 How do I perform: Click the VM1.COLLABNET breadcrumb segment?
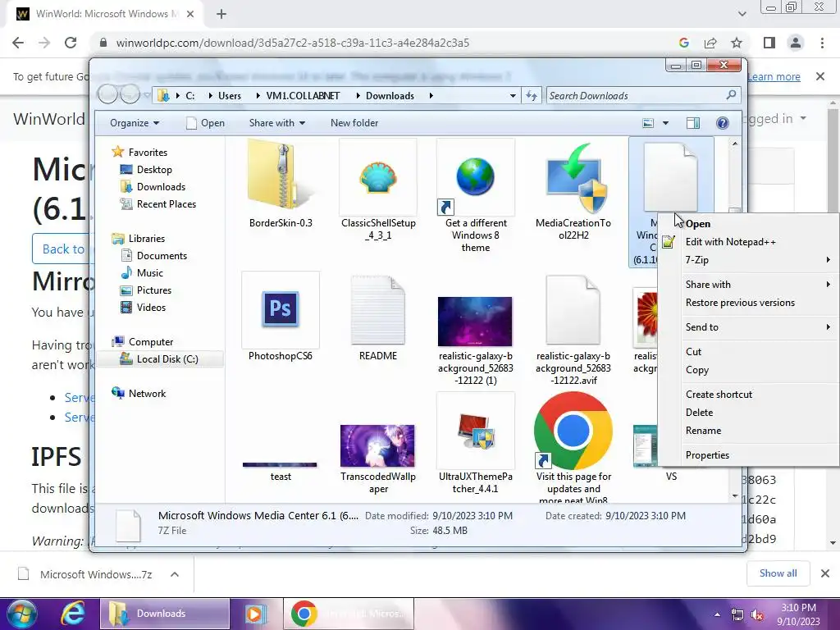pos(303,96)
